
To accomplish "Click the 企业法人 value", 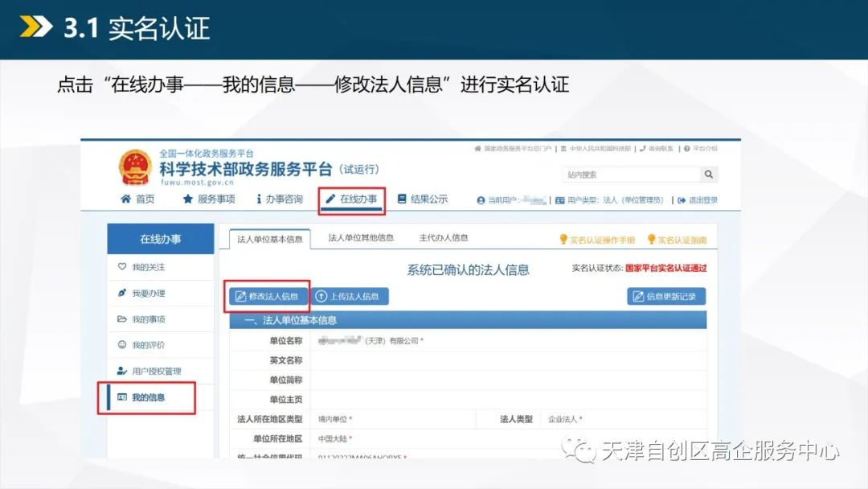I will (563, 419).
